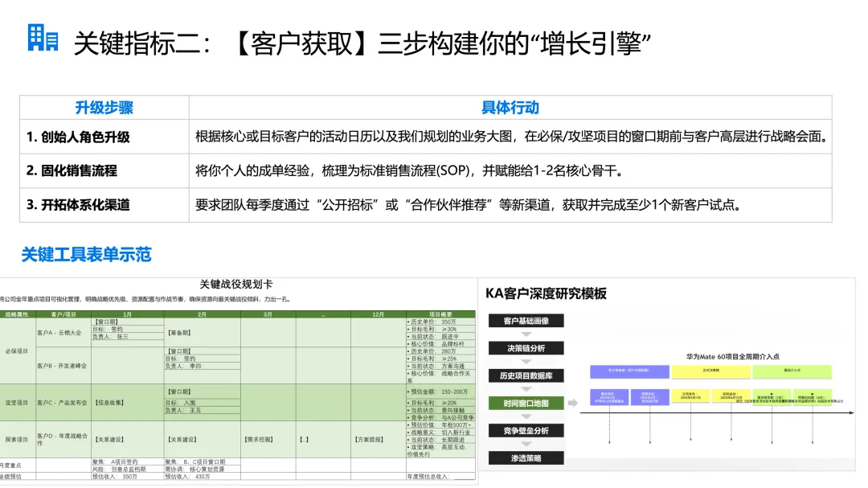Click the 升级步骤 column header

point(104,108)
